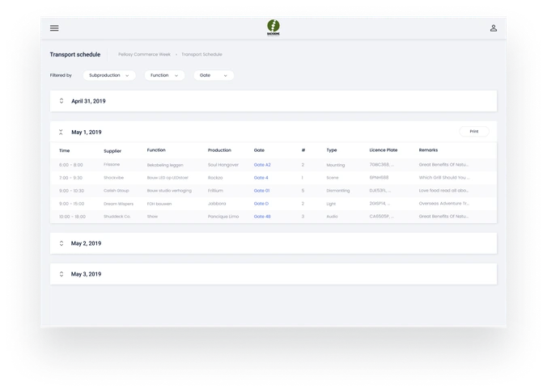
Task: Follow the Gate 01 link
Action: coord(261,191)
